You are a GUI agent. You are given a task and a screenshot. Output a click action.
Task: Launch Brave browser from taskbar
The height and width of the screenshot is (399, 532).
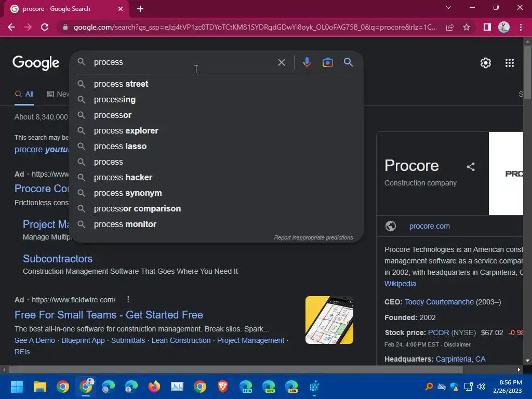(x=222, y=387)
